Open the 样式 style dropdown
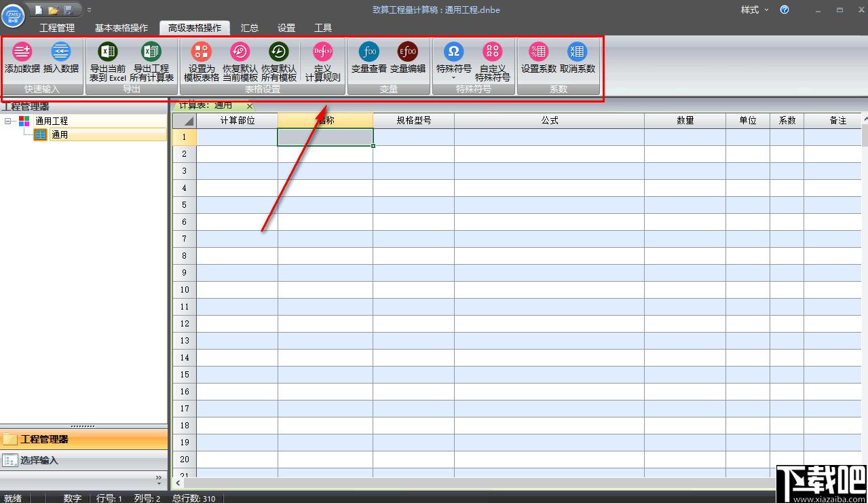Screen dimensions: 868x503 pyautogui.click(x=755, y=10)
